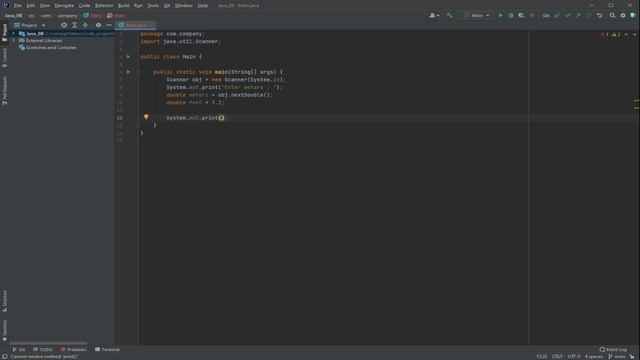Toggle the Favorites tool window side tab
This screenshot has height=360, width=640.
click(x=4, y=330)
